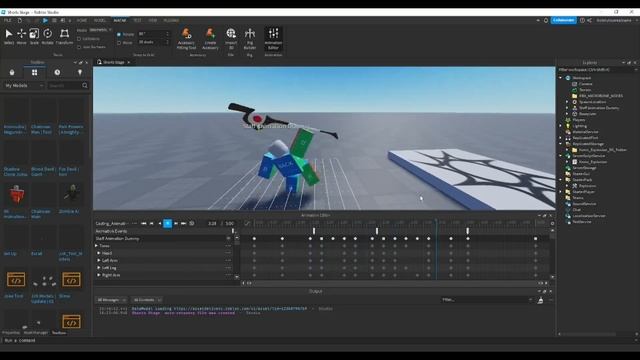Switch to the MODEL ribbon tab

(x=100, y=20)
